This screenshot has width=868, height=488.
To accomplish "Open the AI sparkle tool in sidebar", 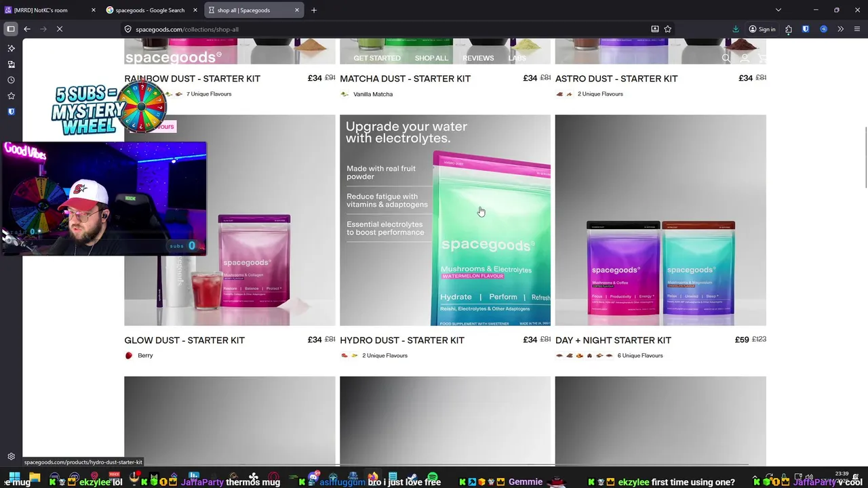I will pyautogui.click(x=11, y=48).
